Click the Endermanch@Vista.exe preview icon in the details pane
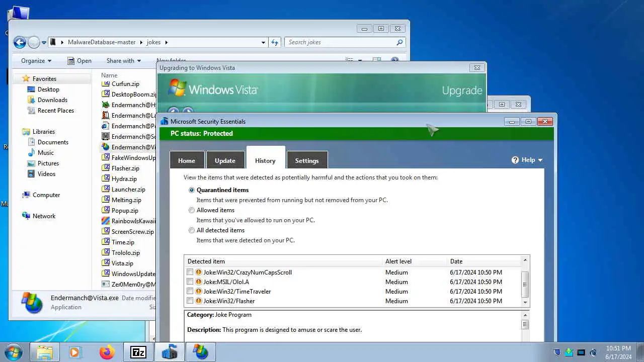This screenshot has width=644, height=362. tap(32, 303)
